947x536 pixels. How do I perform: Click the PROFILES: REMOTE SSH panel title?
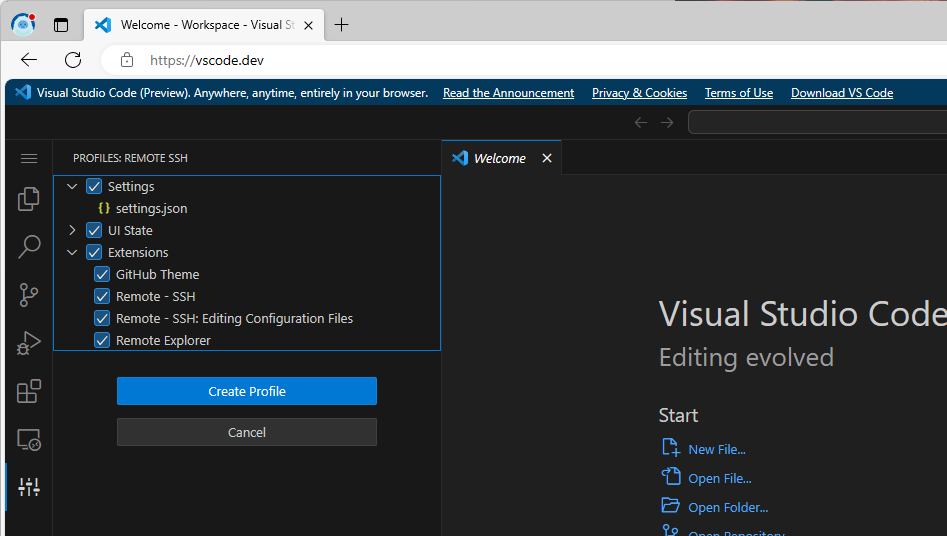(130, 158)
